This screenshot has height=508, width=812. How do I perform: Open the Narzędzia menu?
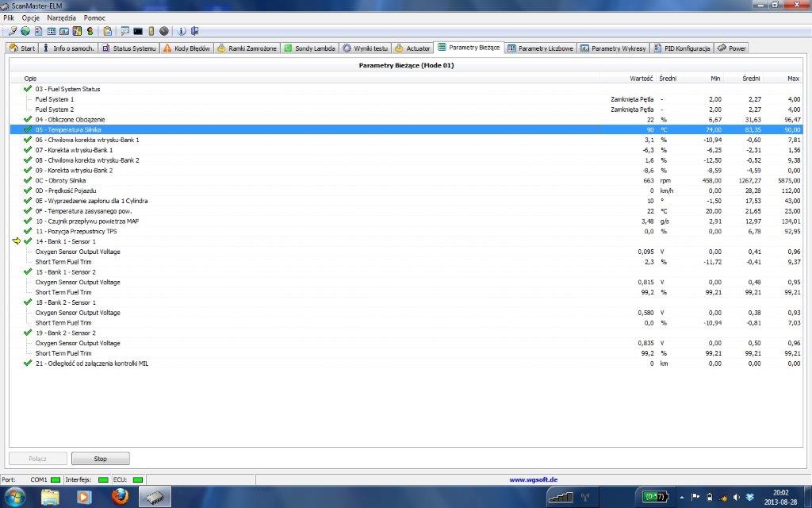(61, 17)
